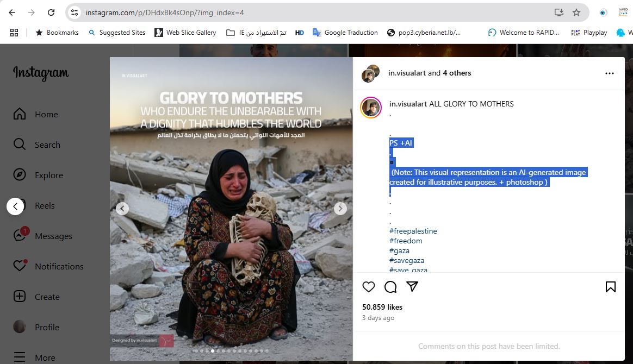Image resolution: width=633 pixels, height=364 pixels.
Task: Open the '4 others' collaborators link
Action: (457, 73)
